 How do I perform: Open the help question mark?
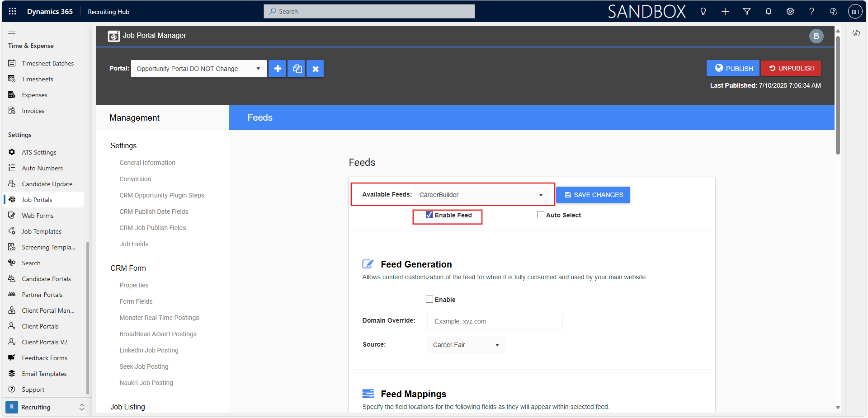(x=812, y=11)
